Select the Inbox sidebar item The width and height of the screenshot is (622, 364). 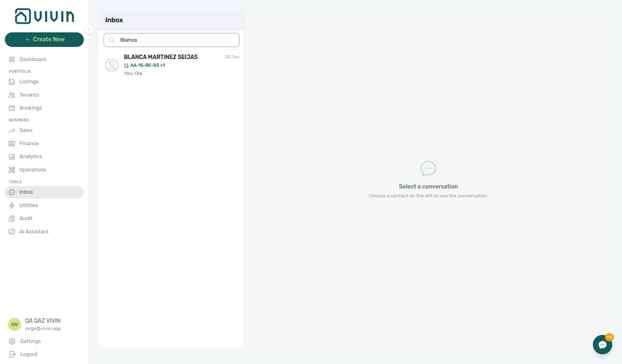point(44,192)
